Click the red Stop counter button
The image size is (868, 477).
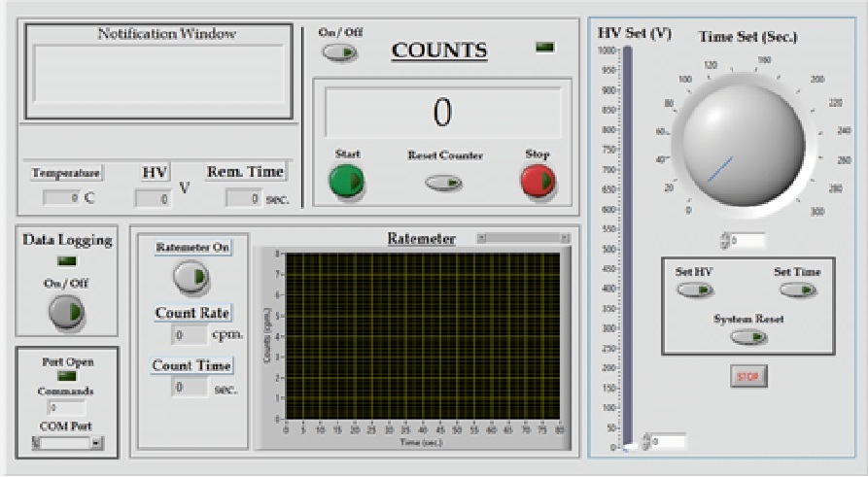tap(538, 181)
